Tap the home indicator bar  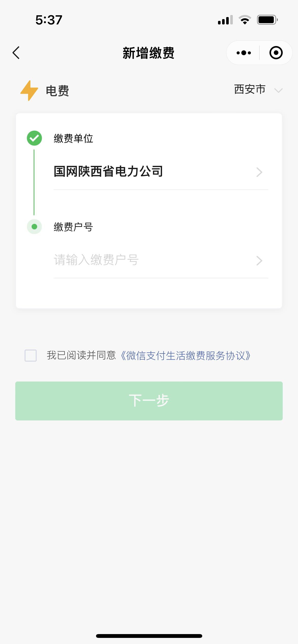pos(149,636)
